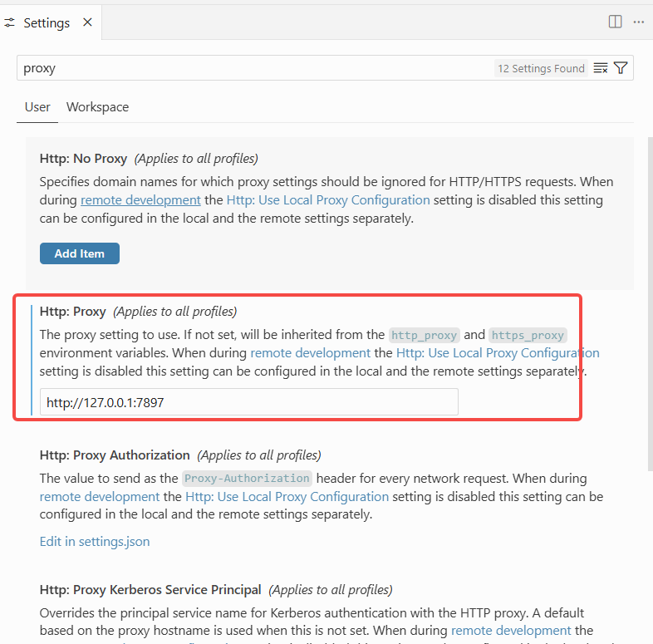Close the Settings editor tab
653x644 pixels.
click(x=87, y=23)
